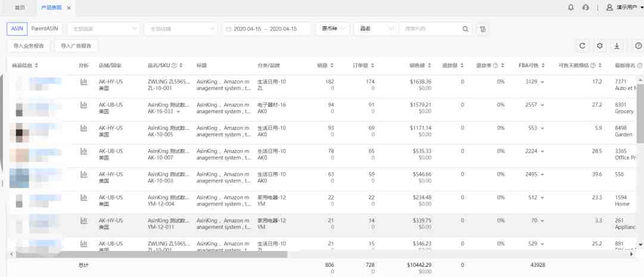
Task: Expand FBA stock details for 3129
Action: click(543, 82)
